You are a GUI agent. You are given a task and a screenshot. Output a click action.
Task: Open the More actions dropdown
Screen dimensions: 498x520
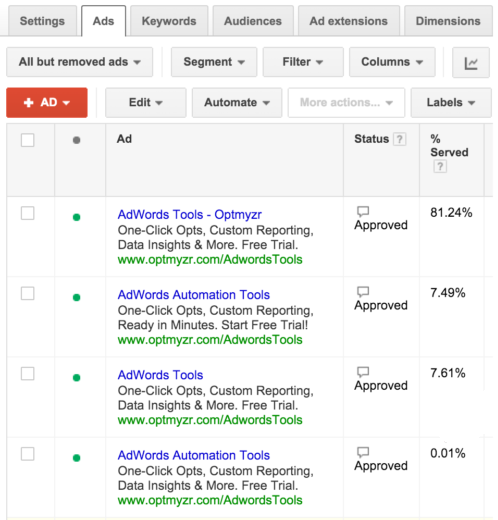[x=346, y=103]
